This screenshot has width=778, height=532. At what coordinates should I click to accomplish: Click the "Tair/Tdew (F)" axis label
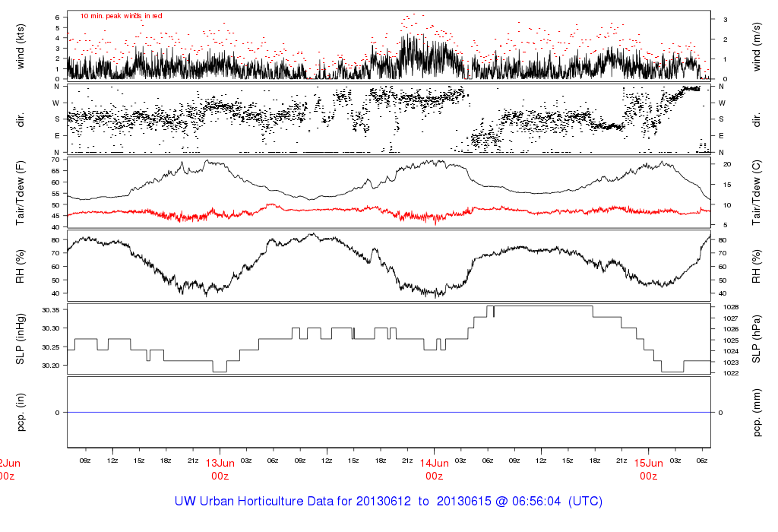21,193
